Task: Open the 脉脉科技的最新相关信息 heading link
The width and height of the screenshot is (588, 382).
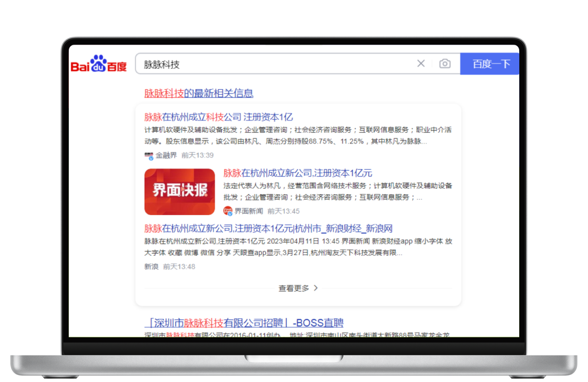Action: (x=199, y=93)
